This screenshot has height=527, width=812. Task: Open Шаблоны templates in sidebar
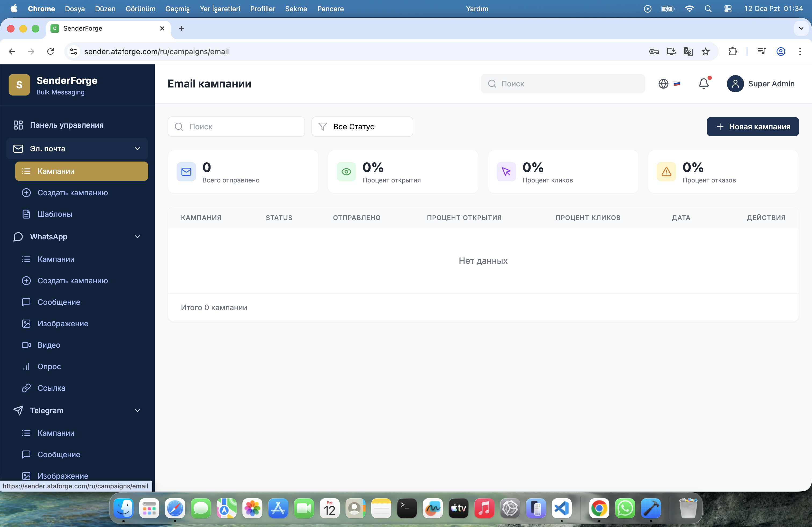pyautogui.click(x=55, y=214)
